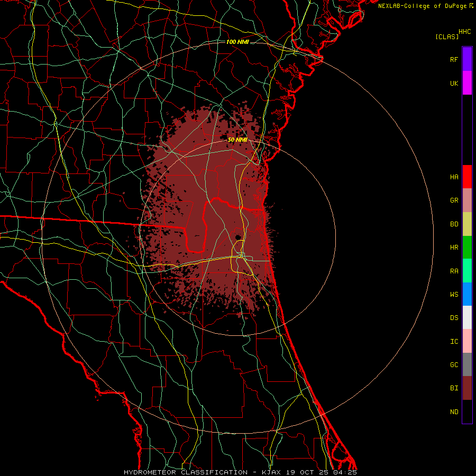Click the BD legend label
Viewport: 476px width, 476px height.
click(454, 224)
